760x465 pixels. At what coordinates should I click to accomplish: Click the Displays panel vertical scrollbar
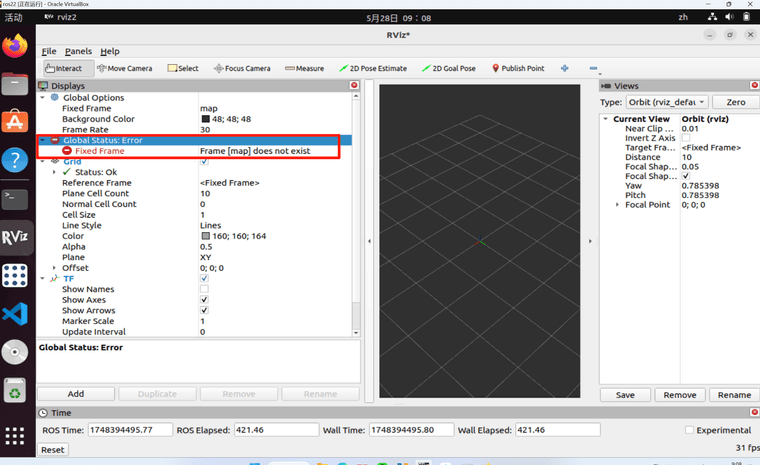[356, 213]
